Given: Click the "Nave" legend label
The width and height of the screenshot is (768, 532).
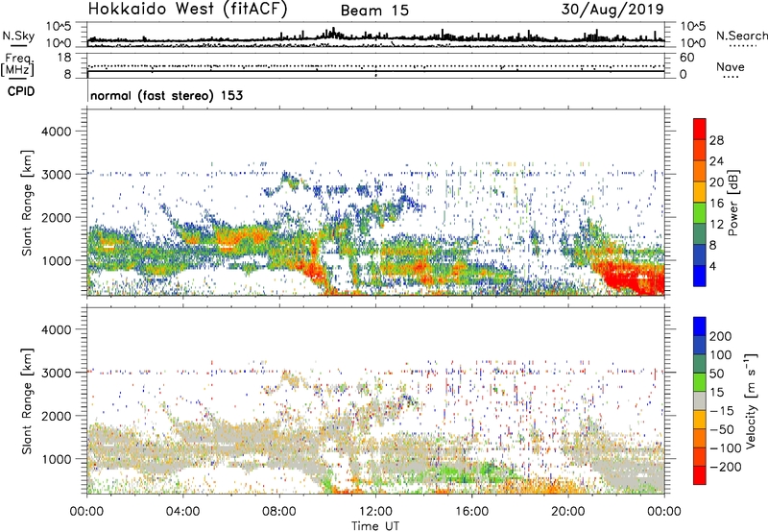Looking at the screenshot, I should [730, 67].
